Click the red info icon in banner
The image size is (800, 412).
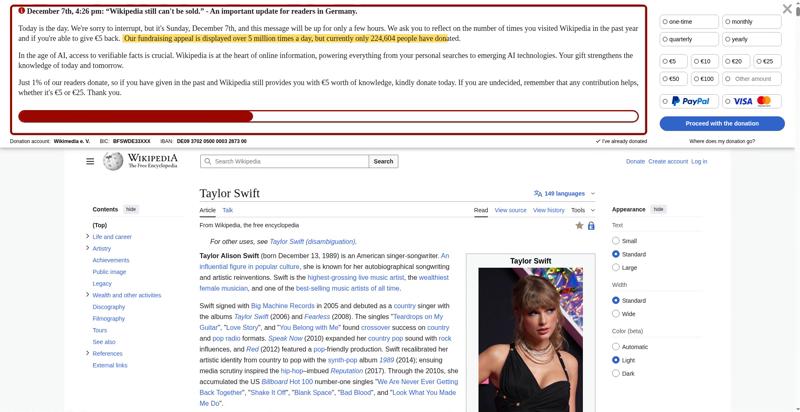tap(21, 11)
